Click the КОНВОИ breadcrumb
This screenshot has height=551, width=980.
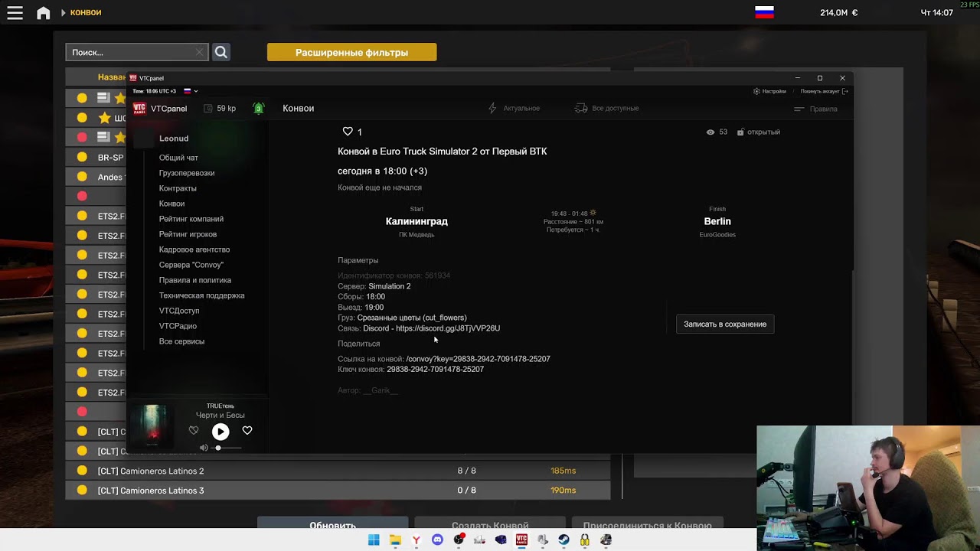pyautogui.click(x=86, y=13)
